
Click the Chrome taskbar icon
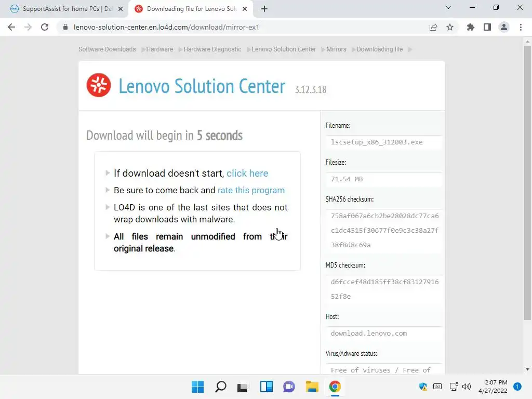[335, 387]
